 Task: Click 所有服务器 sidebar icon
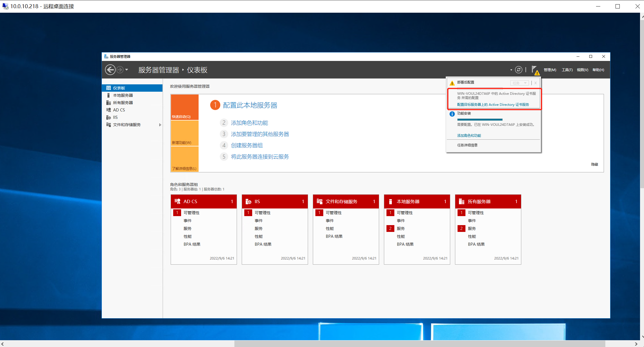tap(109, 103)
